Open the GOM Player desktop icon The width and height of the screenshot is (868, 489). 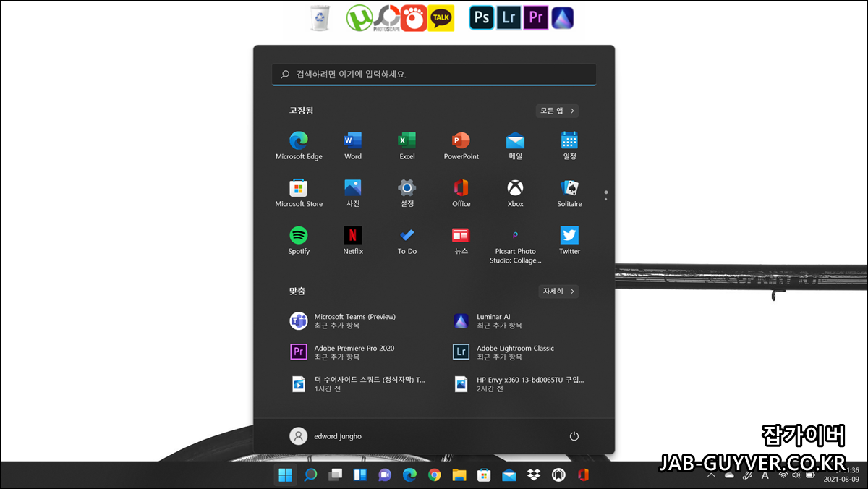414,18
